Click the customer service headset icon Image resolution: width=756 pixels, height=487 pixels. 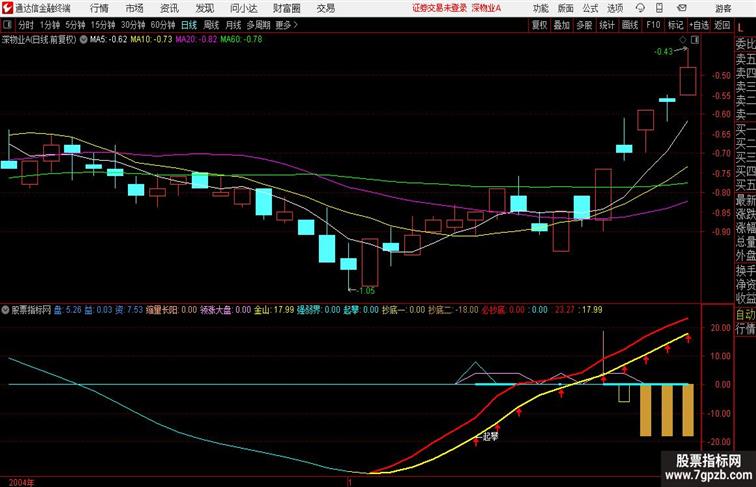[x=640, y=8]
